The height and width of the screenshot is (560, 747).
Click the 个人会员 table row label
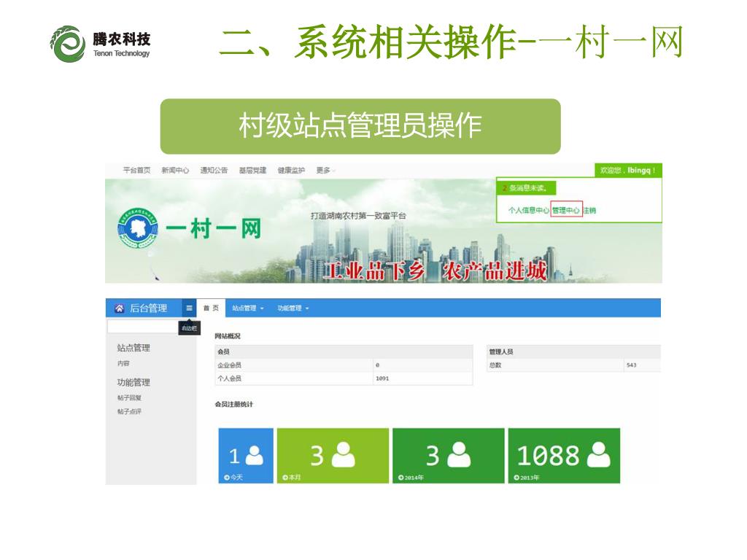click(x=230, y=378)
